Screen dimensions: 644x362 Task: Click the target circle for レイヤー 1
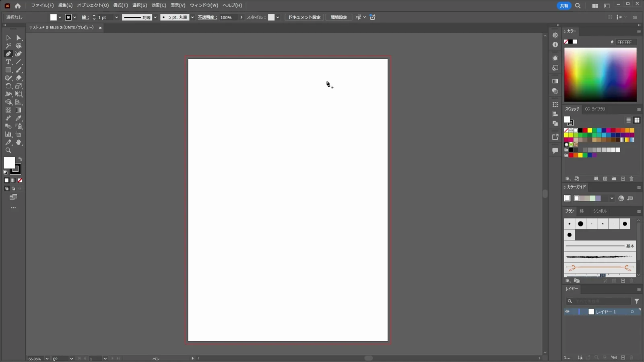632,312
